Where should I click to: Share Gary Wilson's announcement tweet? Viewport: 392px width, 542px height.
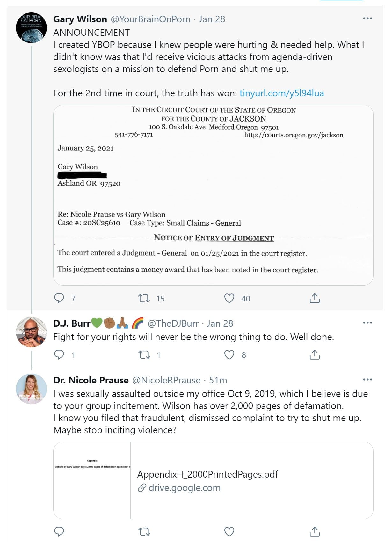point(315,298)
